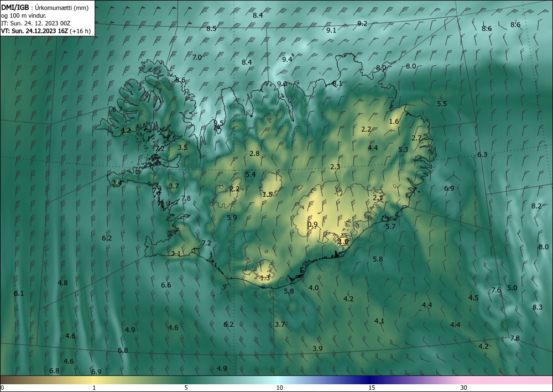Click the 6.1 value at left edge
553x392 pixels.
[19, 293]
